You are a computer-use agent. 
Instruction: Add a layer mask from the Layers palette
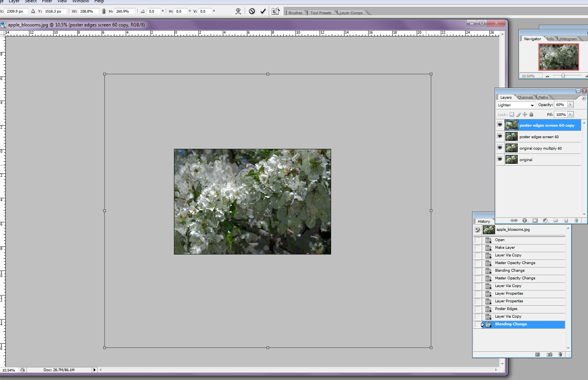pyautogui.click(x=535, y=220)
